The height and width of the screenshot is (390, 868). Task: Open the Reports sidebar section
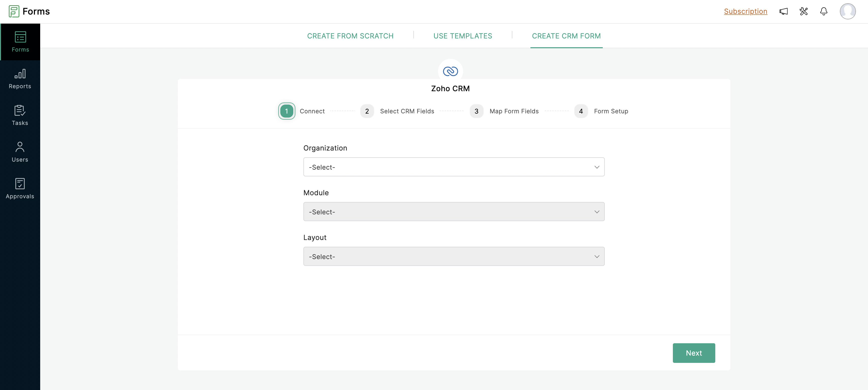20,79
